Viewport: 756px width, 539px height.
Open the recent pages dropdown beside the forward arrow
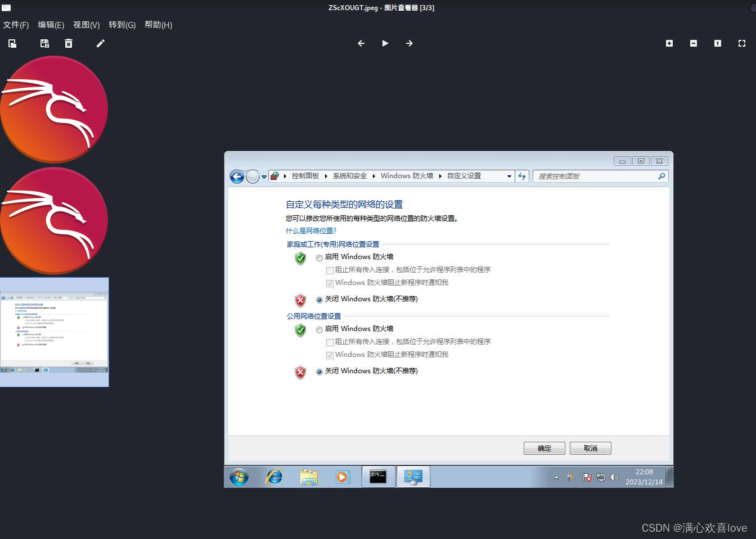[x=264, y=177]
